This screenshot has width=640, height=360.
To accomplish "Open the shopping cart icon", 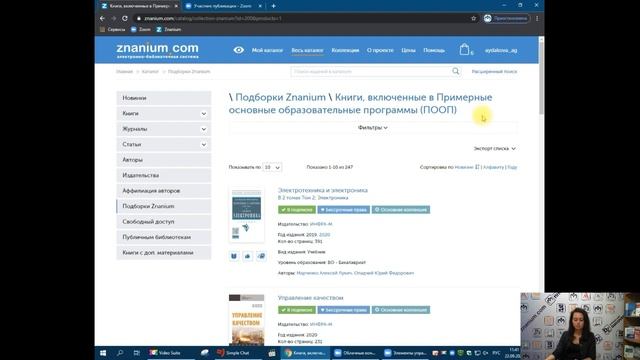I will (x=464, y=49).
